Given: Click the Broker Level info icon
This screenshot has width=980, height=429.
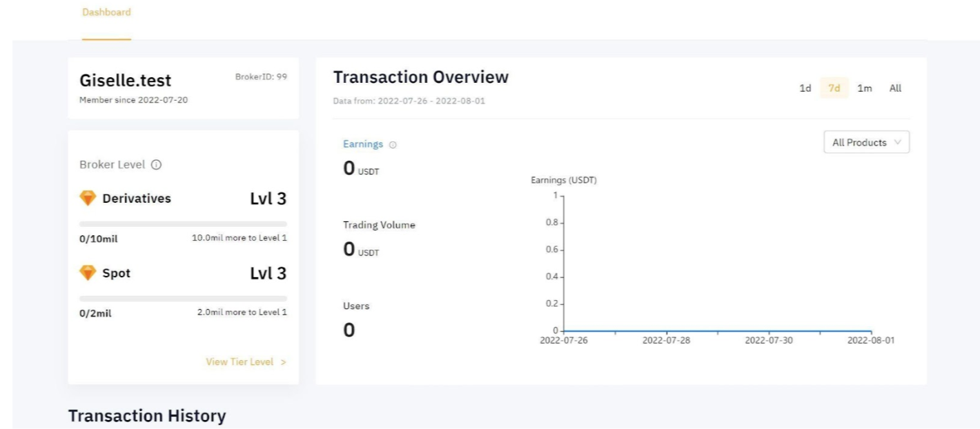Looking at the screenshot, I should [x=156, y=165].
